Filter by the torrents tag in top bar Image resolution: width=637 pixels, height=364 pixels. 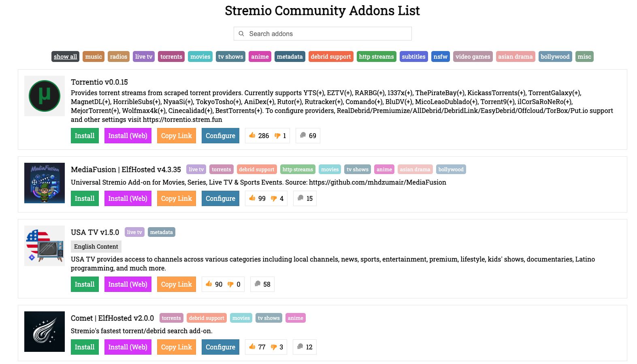point(171,57)
